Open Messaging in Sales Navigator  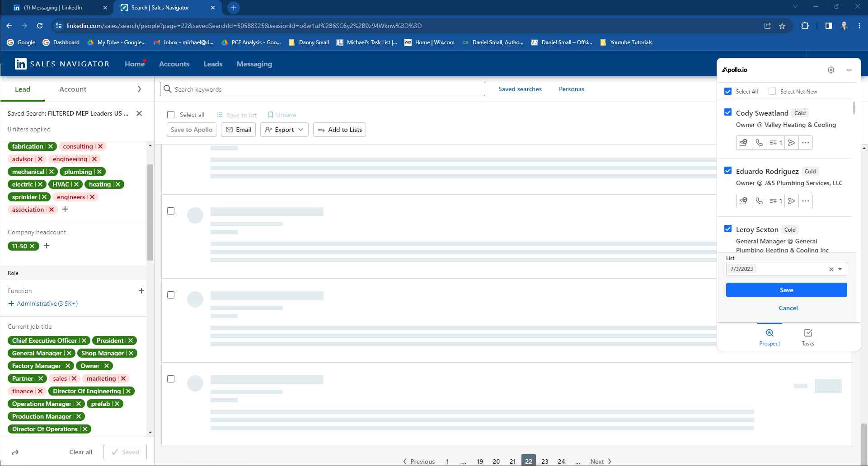(x=254, y=64)
